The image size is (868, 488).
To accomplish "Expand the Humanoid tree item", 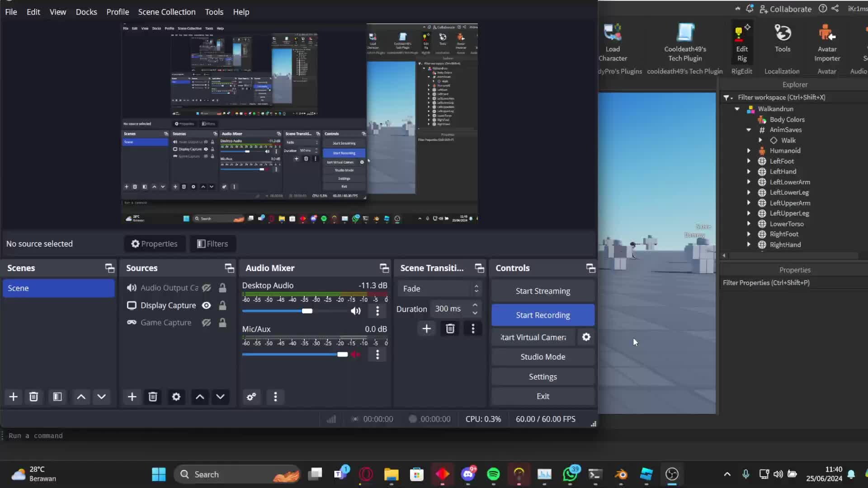I will 749,151.
